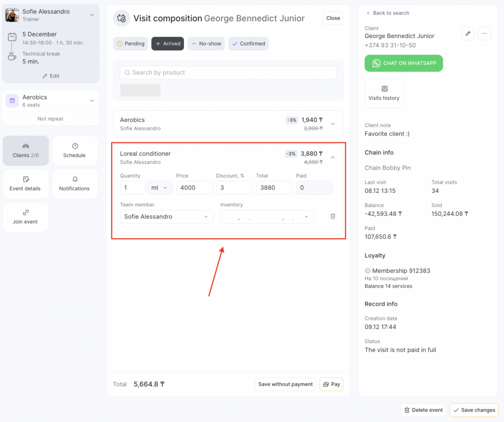
Task: Set visit status to Confirmed
Action: click(248, 43)
